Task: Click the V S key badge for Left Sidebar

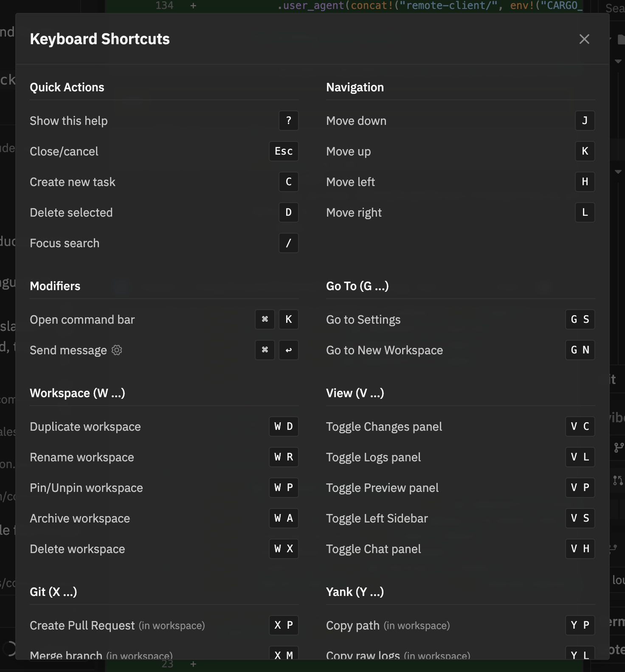Action: coord(580,518)
